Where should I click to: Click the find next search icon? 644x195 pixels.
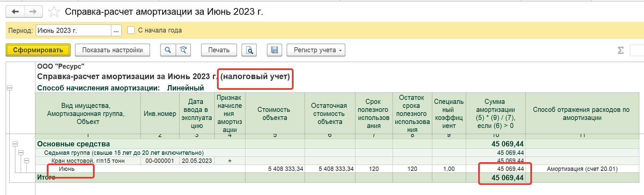tap(183, 50)
